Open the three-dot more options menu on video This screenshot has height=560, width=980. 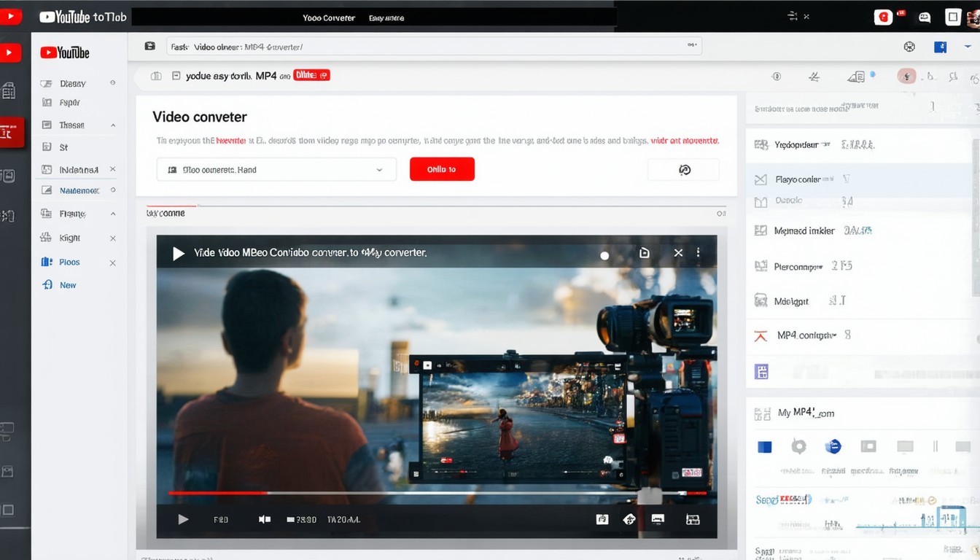click(x=698, y=252)
